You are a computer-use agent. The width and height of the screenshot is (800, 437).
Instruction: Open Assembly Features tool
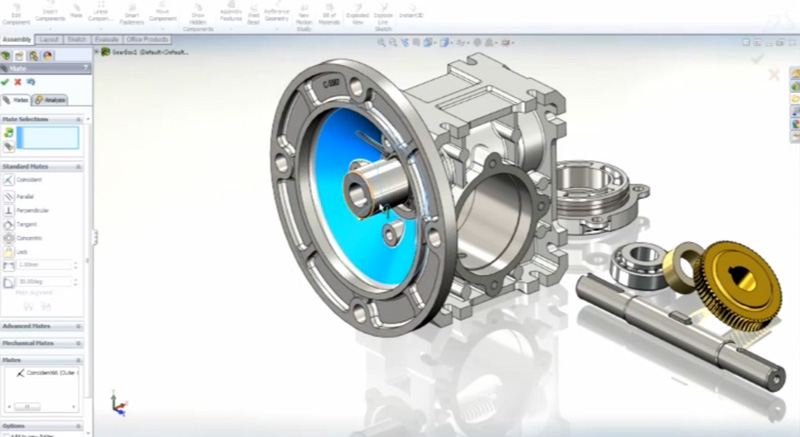tap(231, 13)
